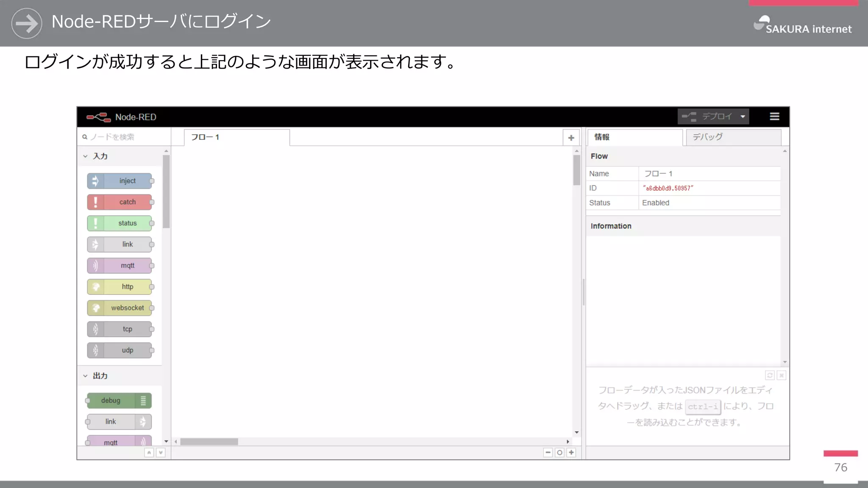Screen dimensions: 868x488
Task: Click the workspace scroll-right arrow
Action: 568,441
